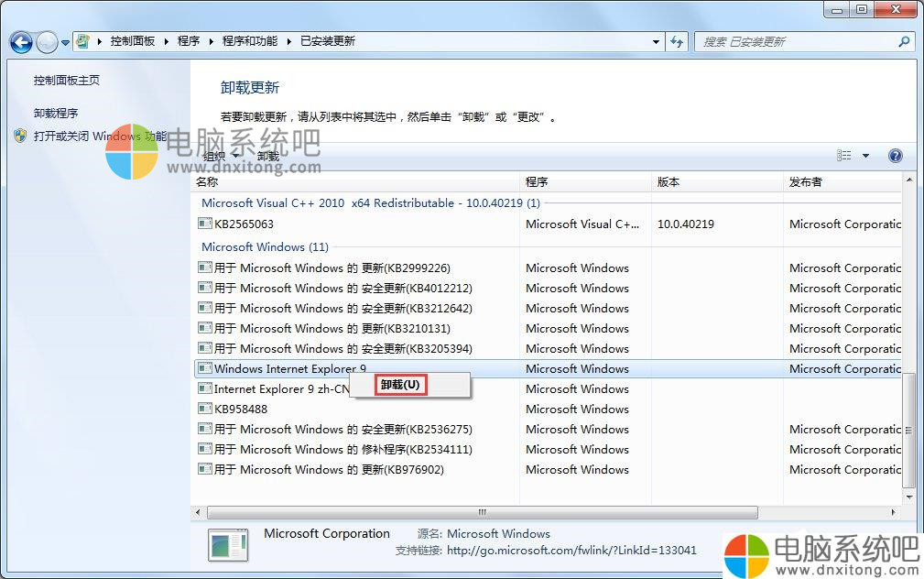Viewport: 924px width, 579px height.
Task: Click the Internet Explorer 9 zh-CN row icon
Action: point(205,388)
